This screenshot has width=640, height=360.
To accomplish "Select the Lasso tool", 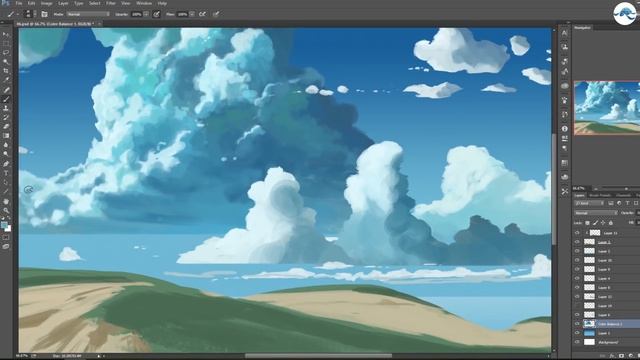I will pyautogui.click(x=6, y=53).
